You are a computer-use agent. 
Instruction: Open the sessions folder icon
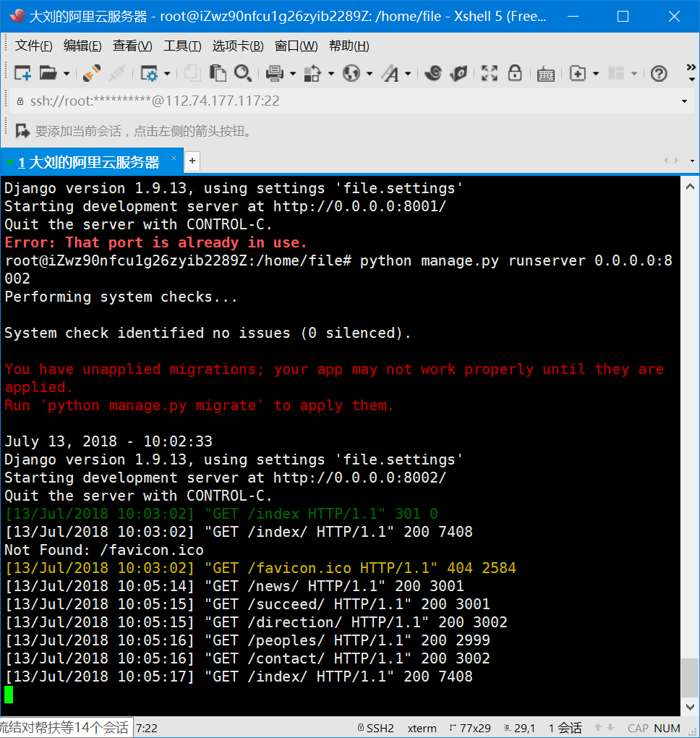click(x=48, y=73)
